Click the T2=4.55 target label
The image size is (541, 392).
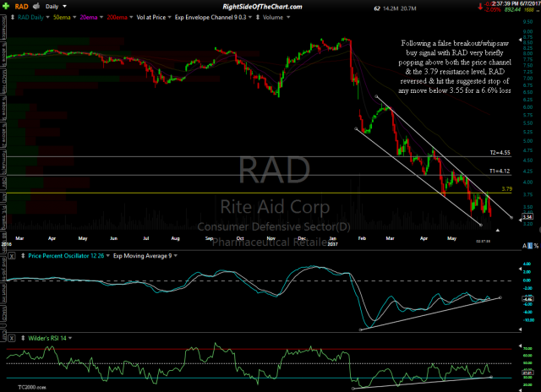coord(500,152)
